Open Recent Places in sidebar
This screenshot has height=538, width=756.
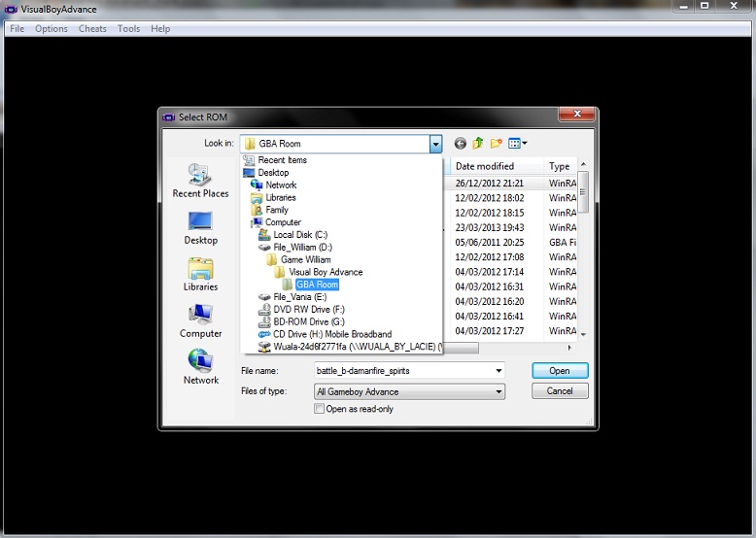(200, 181)
